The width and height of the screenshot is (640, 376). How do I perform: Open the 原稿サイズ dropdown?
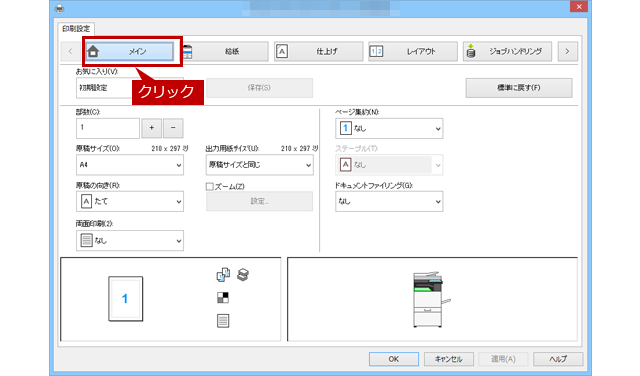pyautogui.click(x=130, y=165)
